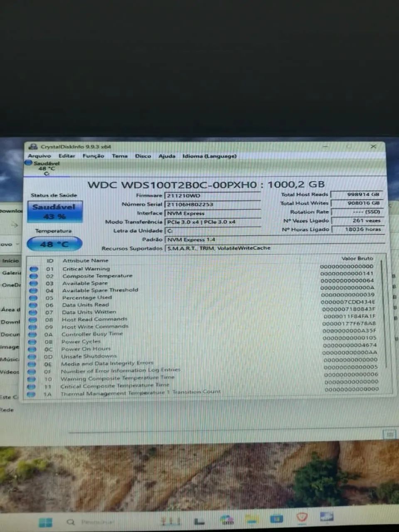Click the Valor Bruto column header

click(357, 258)
